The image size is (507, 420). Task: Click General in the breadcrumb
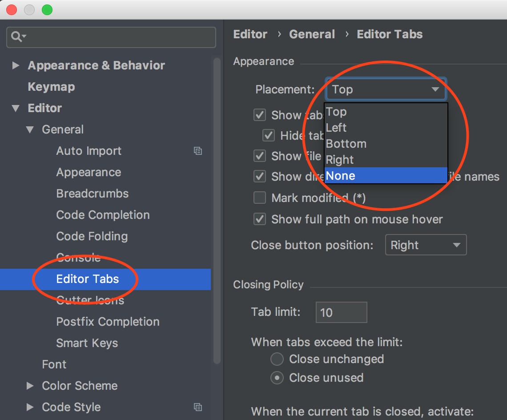click(312, 34)
